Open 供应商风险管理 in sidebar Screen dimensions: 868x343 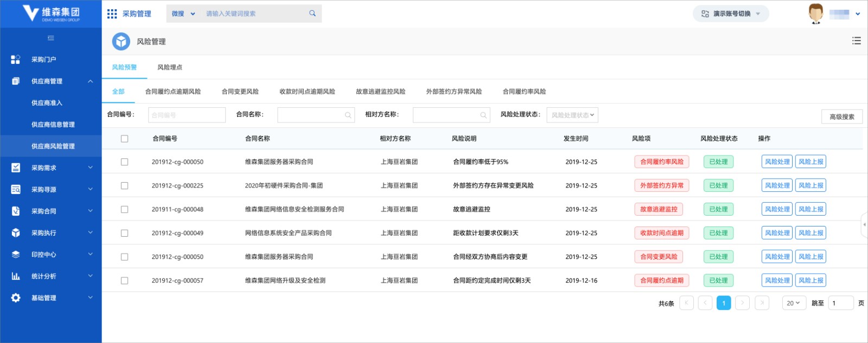click(53, 146)
